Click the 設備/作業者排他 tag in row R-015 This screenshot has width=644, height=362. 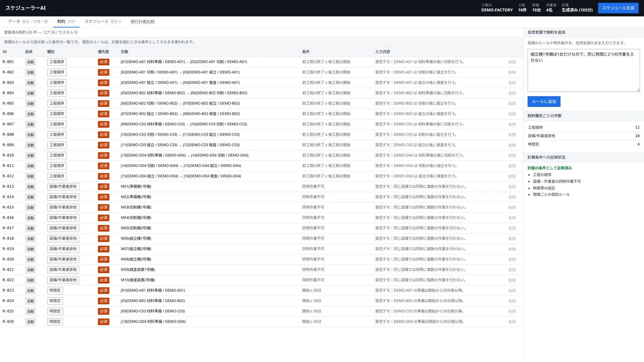tap(63, 208)
